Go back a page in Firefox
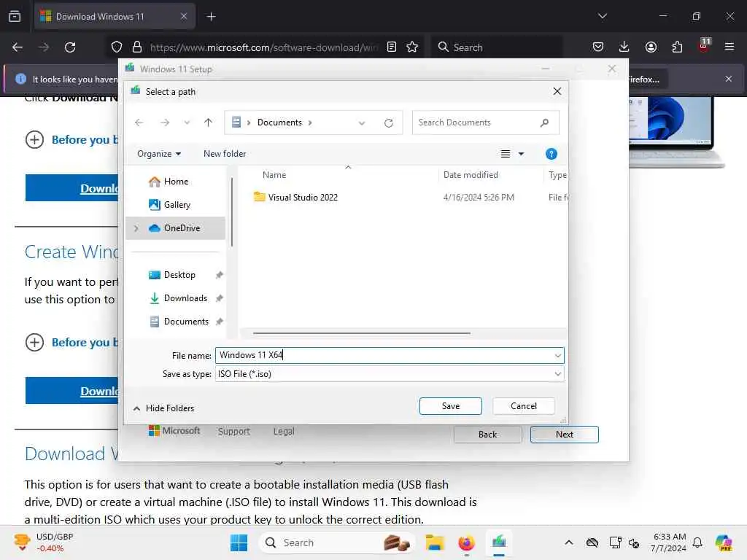 pos(18,47)
